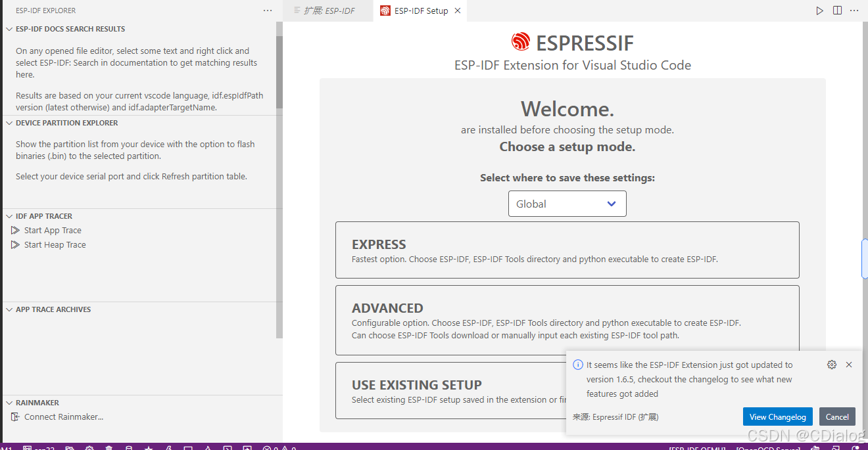Click the blue overview ruler marker at the right edge
868x450 pixels.
(865, 259)
